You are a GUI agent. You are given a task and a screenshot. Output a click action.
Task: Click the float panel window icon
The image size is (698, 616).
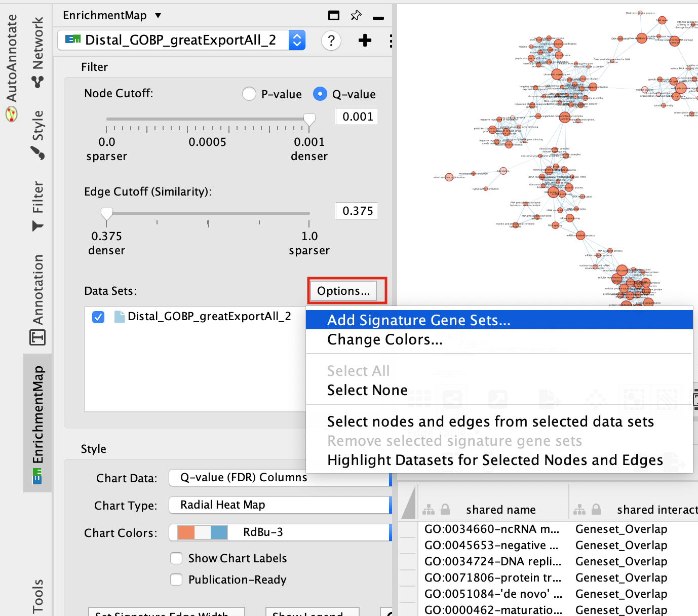click(x=334, y=16)
